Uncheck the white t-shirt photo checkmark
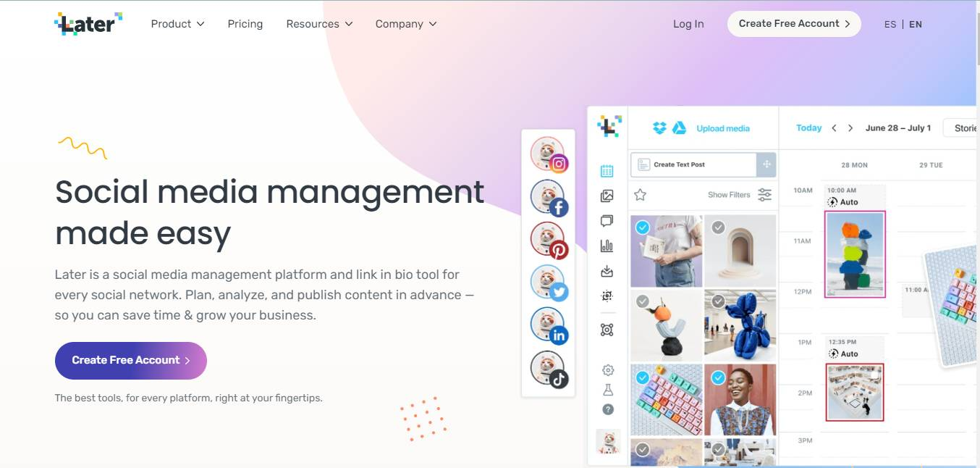The image size is (980, 468). [x=642, y=227]
